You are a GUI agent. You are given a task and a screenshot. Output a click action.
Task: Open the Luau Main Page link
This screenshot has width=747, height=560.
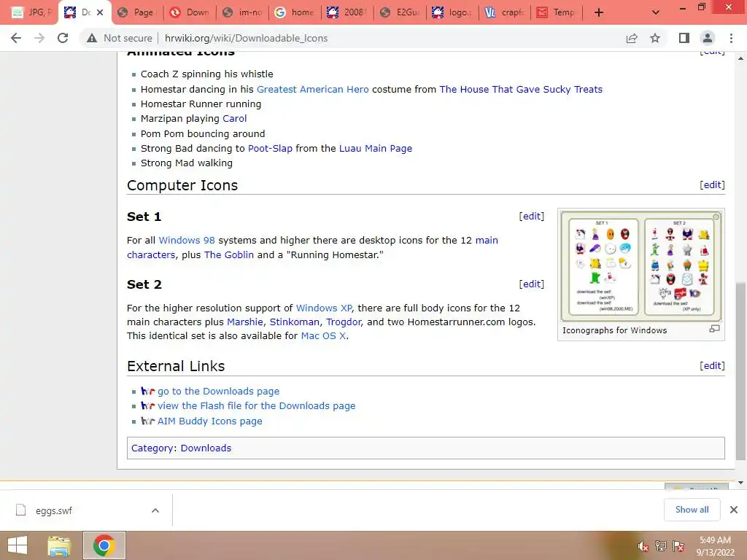pos(376,149)
